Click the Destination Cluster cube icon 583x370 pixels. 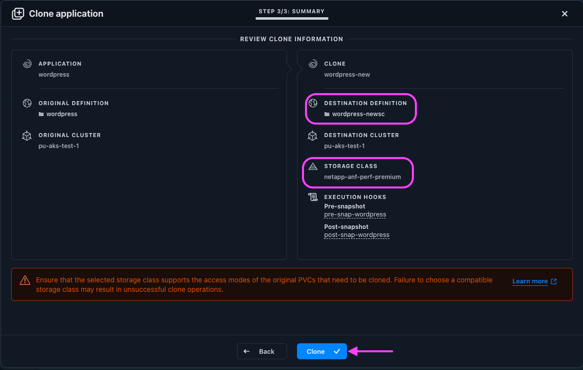pos(312,135)
